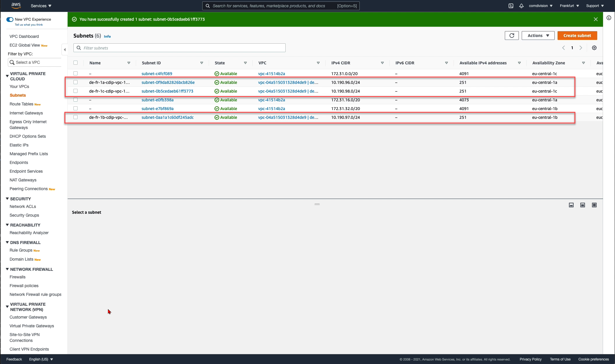Screen dimensions: 615x364
Task: Sort by Availability Zone column arrow
Action: pyautogui.click(x=584, y=63)
